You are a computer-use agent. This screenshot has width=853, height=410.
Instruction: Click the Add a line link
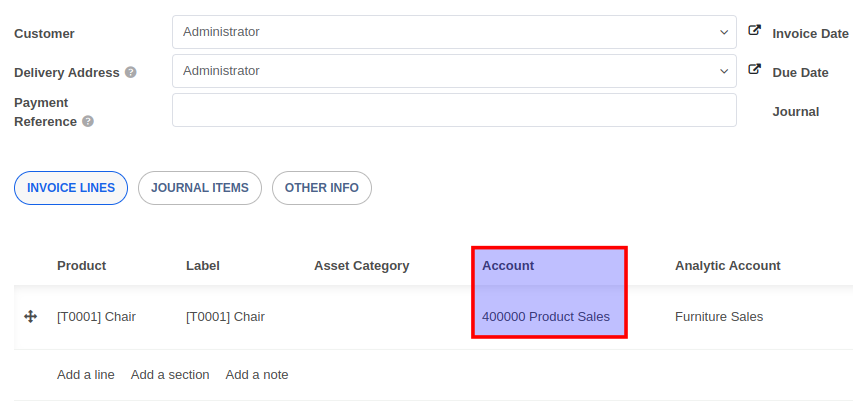point(86,375)
